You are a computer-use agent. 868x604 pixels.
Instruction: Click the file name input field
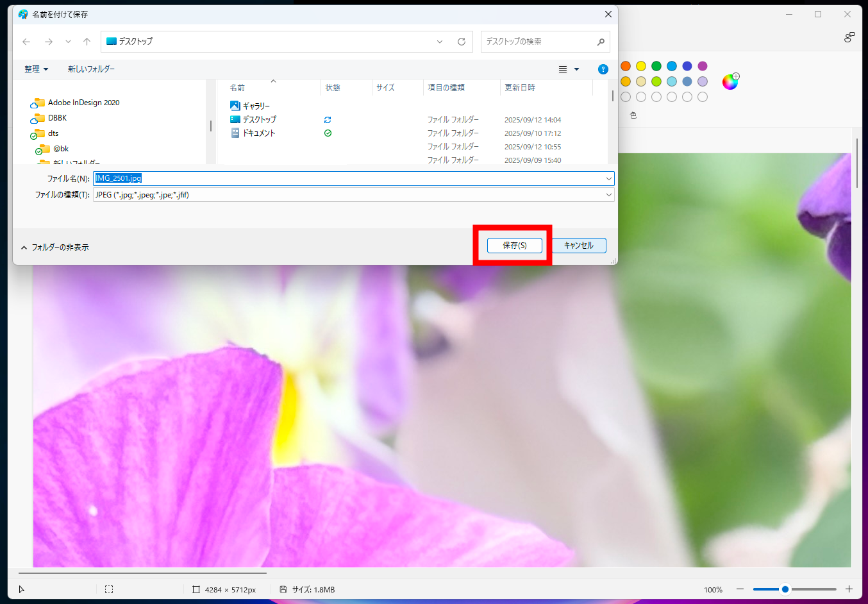[353, 178]
